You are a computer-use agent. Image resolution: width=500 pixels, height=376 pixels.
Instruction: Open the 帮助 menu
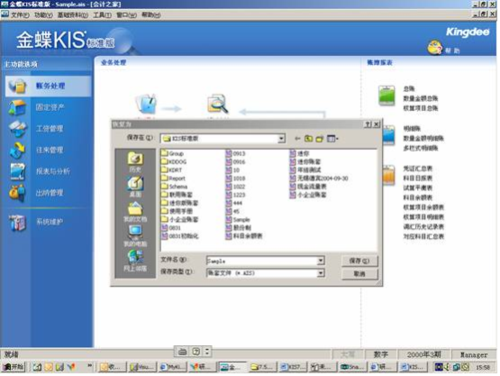151,15
